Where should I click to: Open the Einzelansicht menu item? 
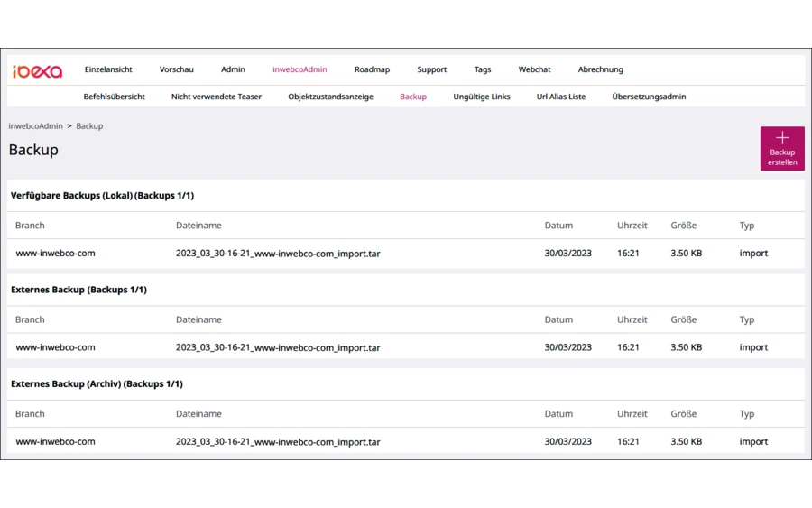tap(108, 69)
